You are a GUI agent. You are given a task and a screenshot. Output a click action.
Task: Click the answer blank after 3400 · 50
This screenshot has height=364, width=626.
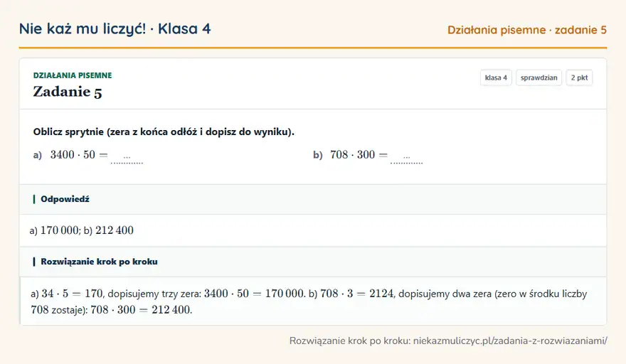point(127,158)
